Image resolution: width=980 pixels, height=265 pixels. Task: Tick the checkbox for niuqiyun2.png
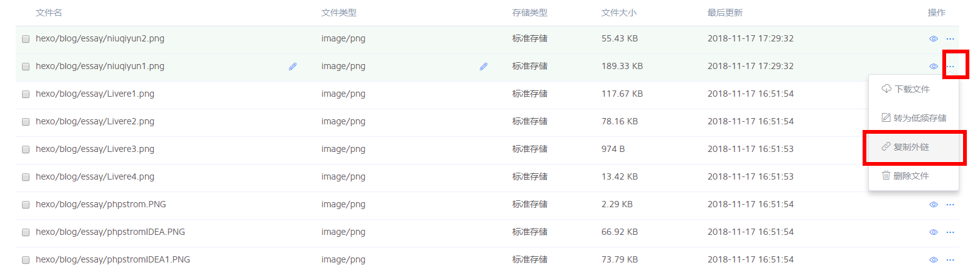point(26,39)
